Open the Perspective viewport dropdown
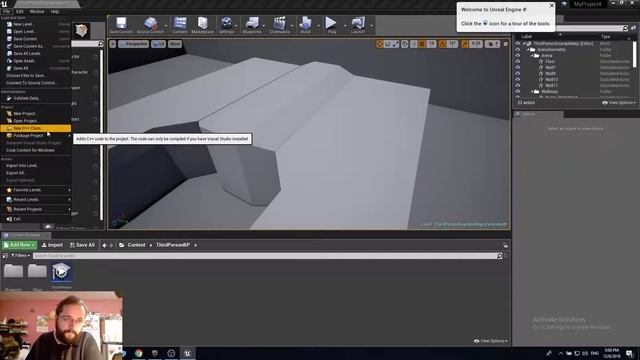 pyautogui.click(x=133, y=44)
